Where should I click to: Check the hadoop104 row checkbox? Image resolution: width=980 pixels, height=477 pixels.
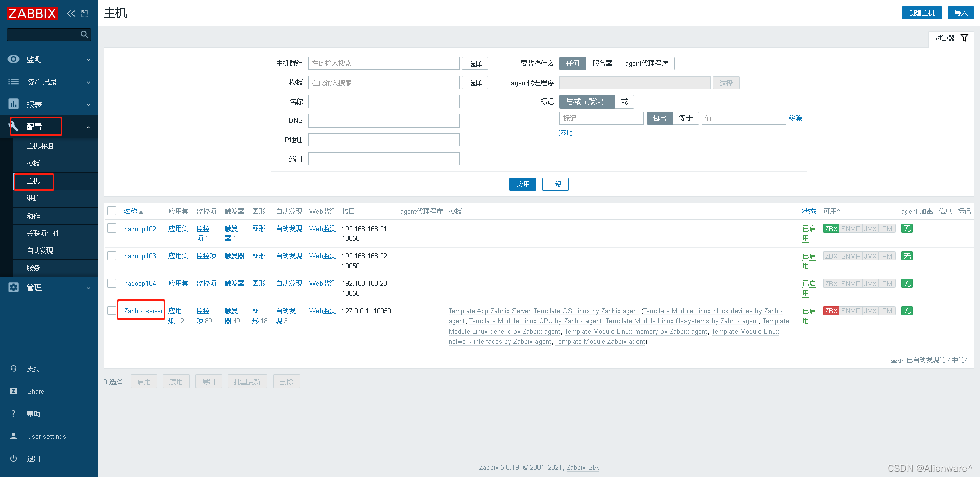[x=112, y=283]
